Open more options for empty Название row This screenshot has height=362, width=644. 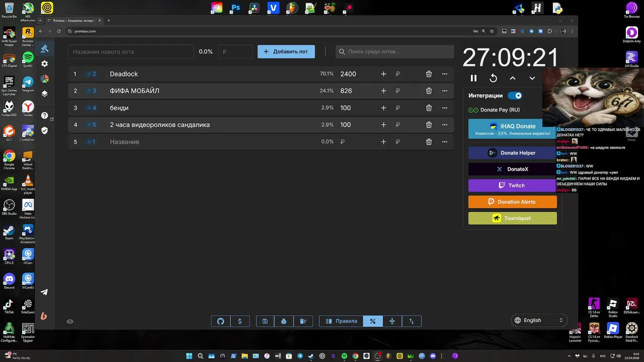[x=445, y=142]
